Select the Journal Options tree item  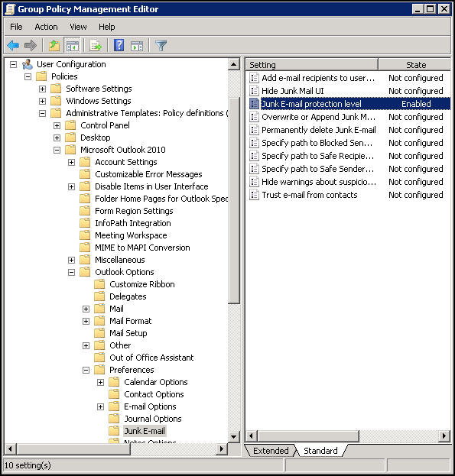[x=153, y=419]
